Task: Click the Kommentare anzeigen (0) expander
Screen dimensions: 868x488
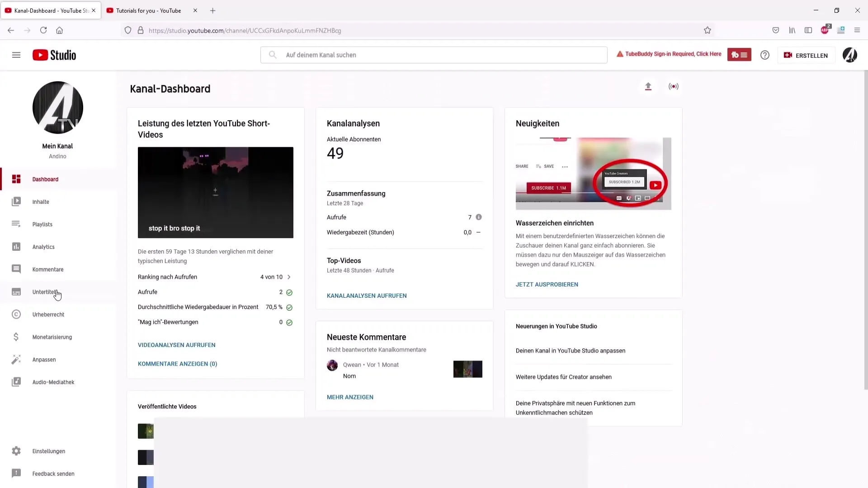Action: (x=177, y=363)
